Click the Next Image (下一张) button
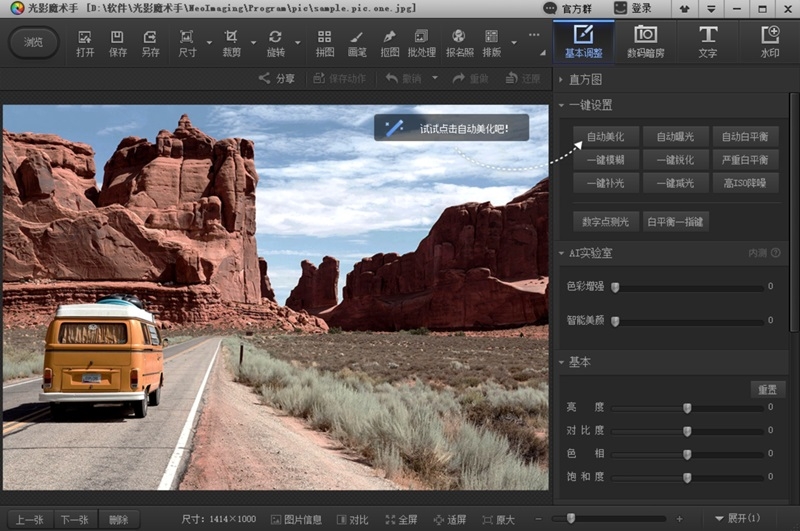Image resolution: width=800 pixels, height=531 pixels. (74, 520)
